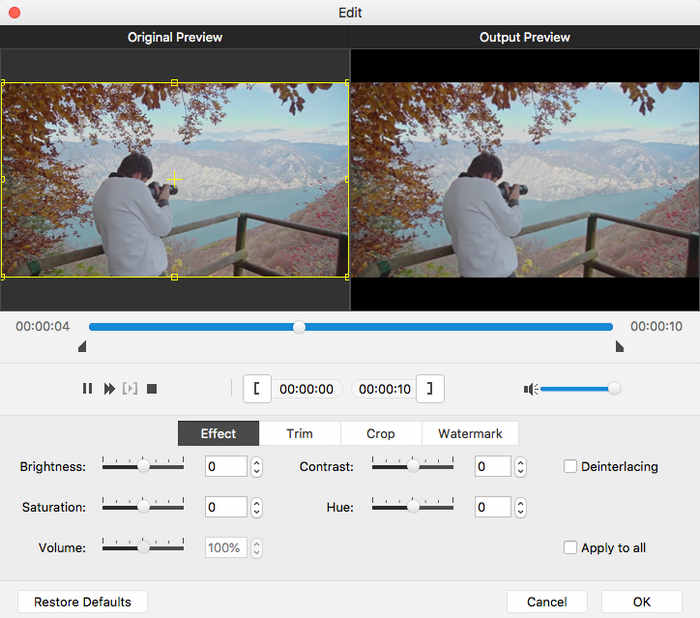Click the fast forward button
The width and height of the screenshot is (700, 618).
[109, 388]
